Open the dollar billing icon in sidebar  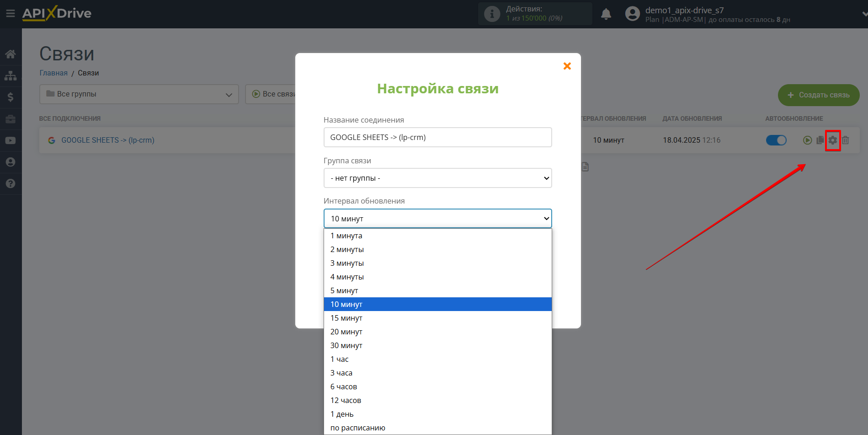(x=11, y=97)
